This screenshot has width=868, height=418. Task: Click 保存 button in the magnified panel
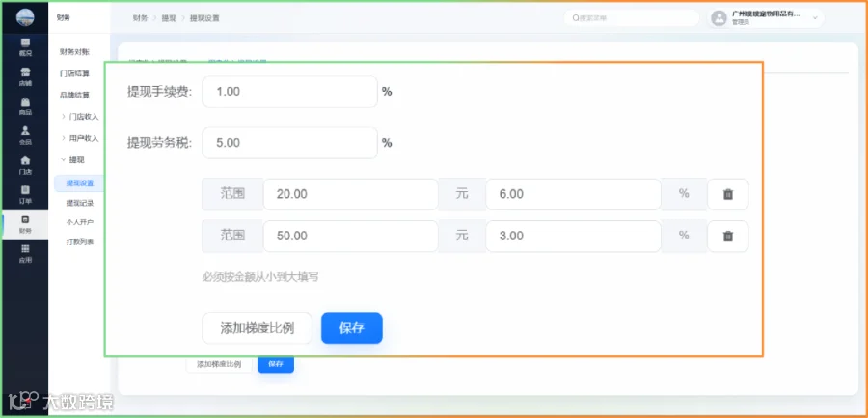click(351, 328)
